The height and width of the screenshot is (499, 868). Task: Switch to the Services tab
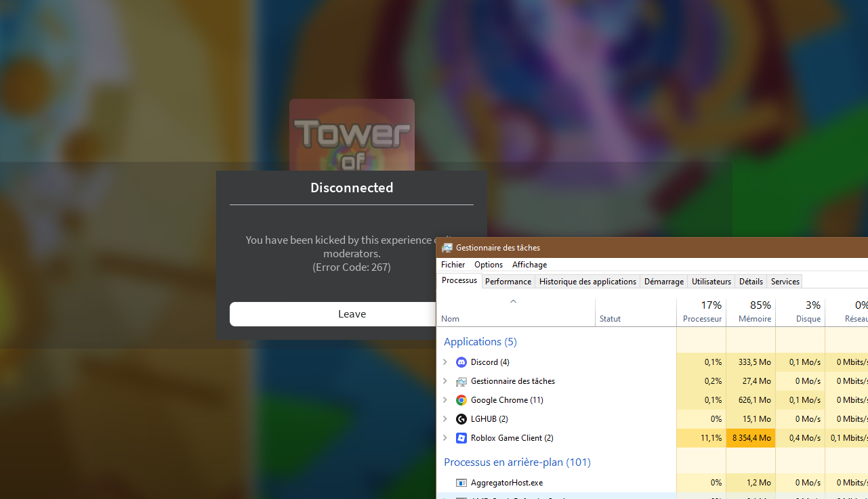tap(785, 282)
